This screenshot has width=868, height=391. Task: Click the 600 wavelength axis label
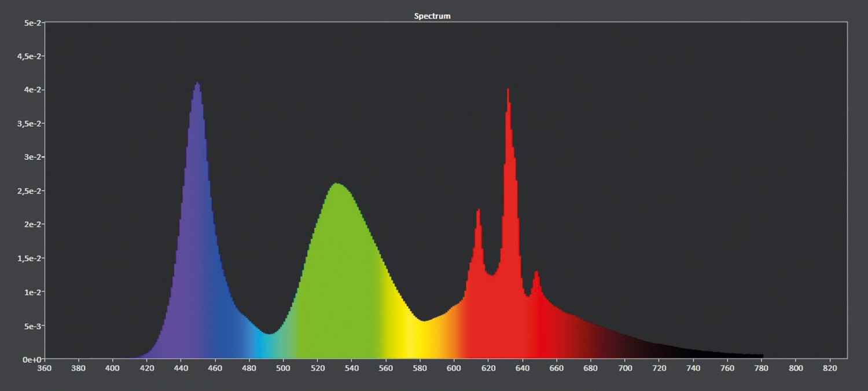(454, 368)
